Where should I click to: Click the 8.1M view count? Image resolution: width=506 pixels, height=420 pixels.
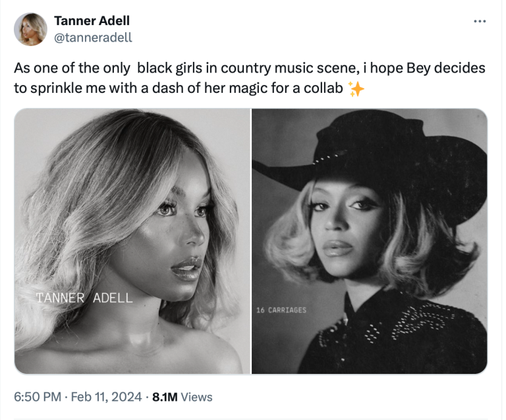(164, 396)
